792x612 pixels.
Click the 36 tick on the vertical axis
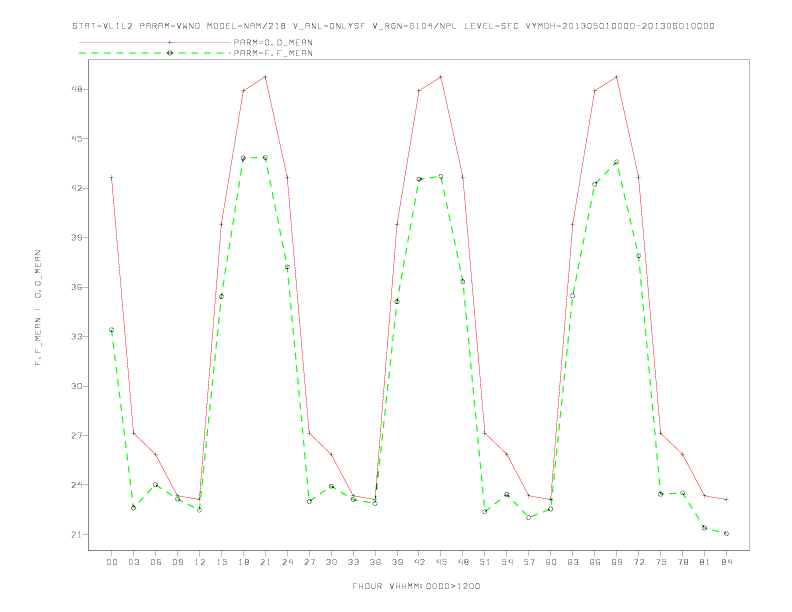pyautogui.click(x=79, y=287)
